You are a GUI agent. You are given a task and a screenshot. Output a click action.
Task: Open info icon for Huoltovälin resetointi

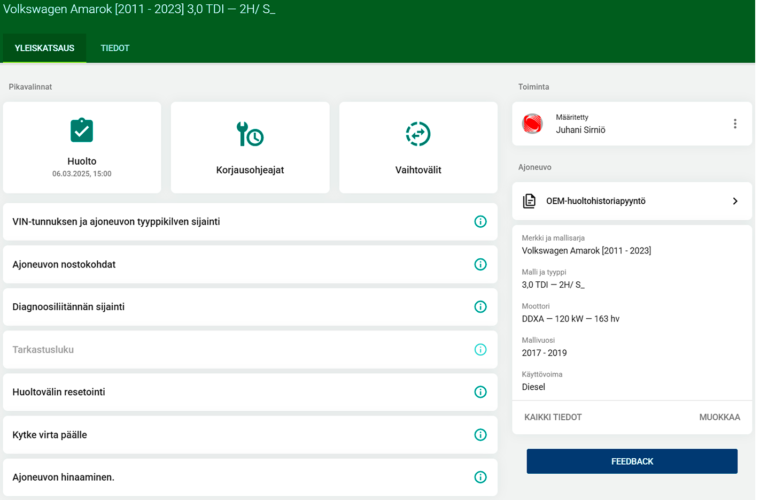(x=480, y=392)
